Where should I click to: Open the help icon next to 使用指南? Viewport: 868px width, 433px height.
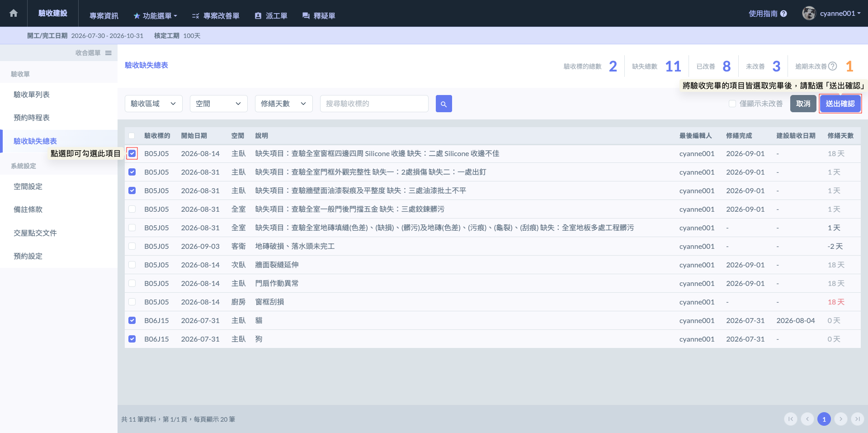pos(783,14)
